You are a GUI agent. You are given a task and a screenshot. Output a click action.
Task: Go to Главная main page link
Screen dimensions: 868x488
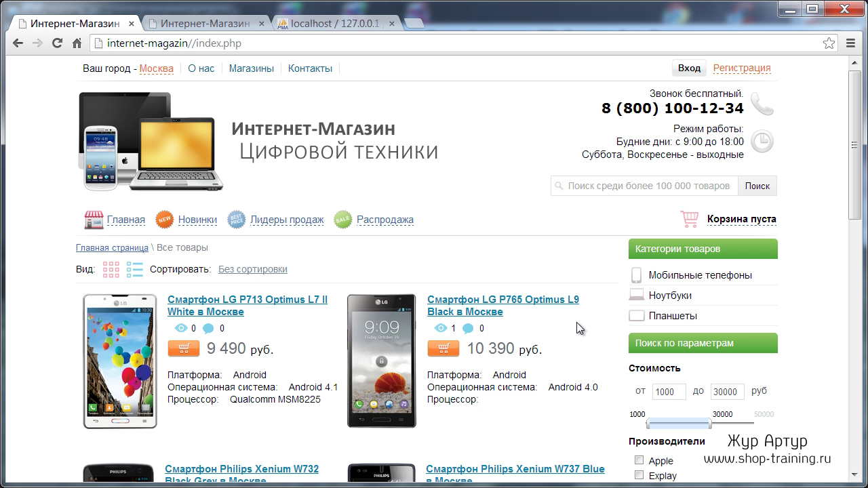tap(126, 220)
